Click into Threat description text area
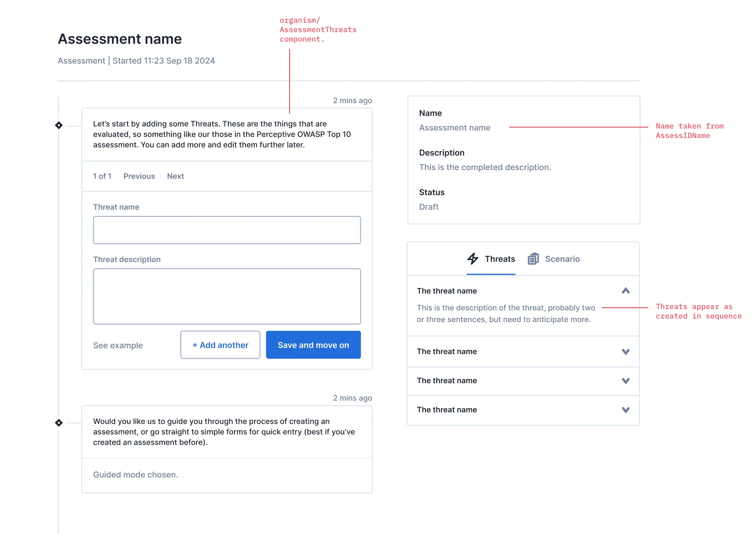This screenshot has height=534, width=756. [227, 296]
